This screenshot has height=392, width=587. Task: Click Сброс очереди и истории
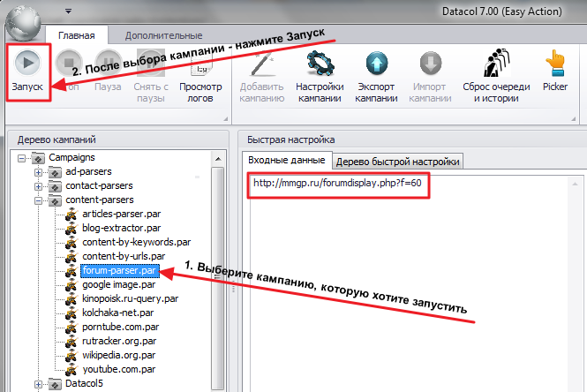pyautogui.click(x=496, y=75)
